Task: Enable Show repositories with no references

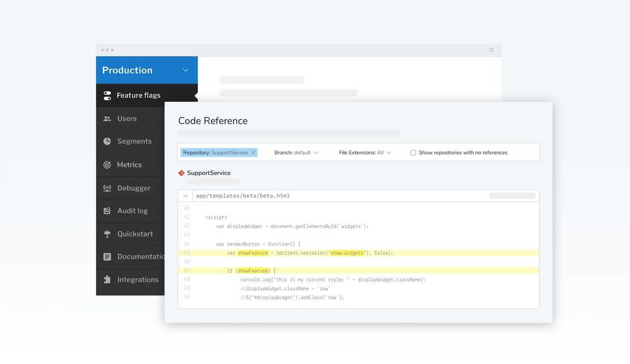Action: tap(413, 152)
